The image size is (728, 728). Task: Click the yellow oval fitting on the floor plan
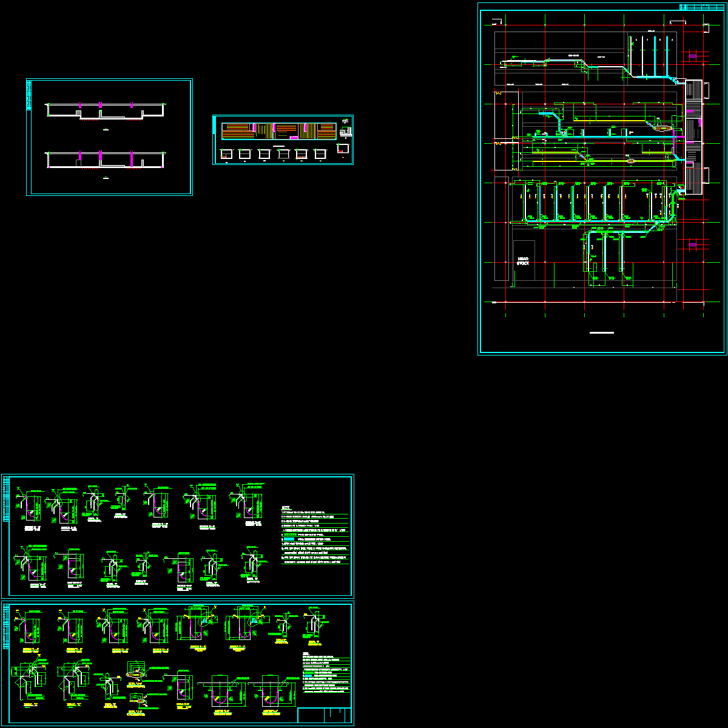coord(630,161)
